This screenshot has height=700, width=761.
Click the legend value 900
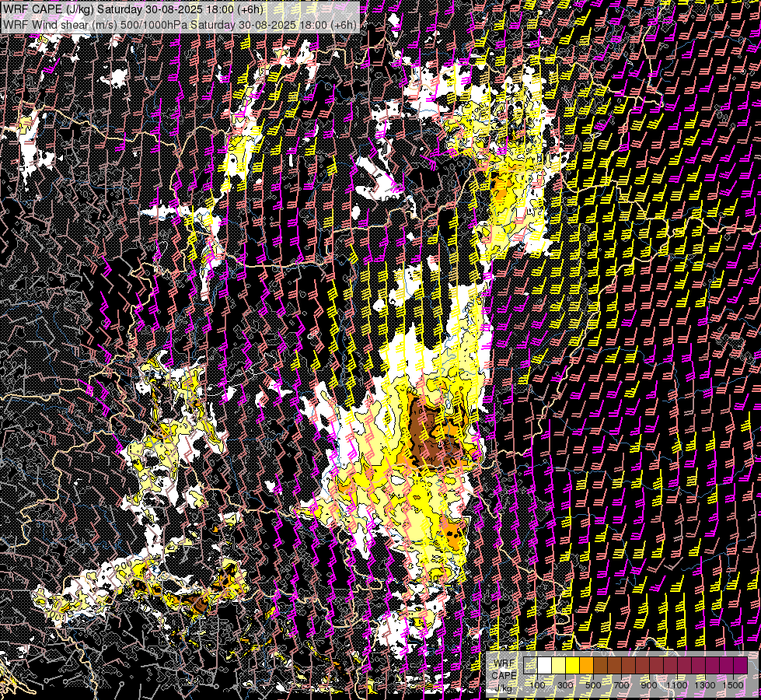click(x=649, y=685)
